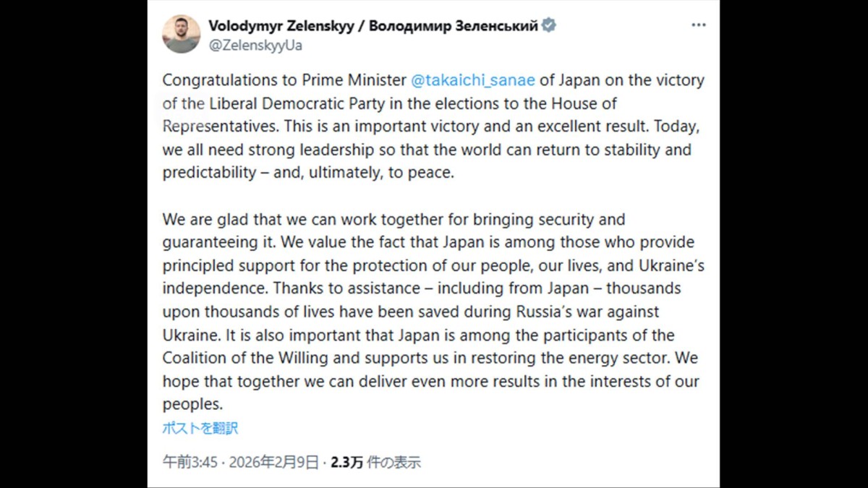Visit Takaichi Sanae's profile from the mention

click(474, 80)
